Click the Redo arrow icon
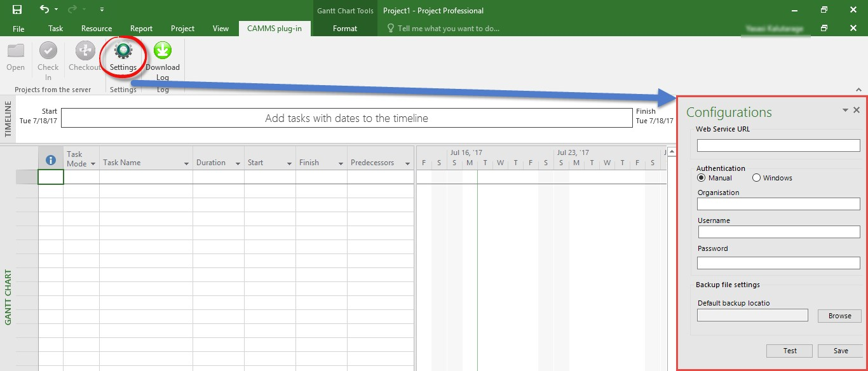This screenshot has height=371, width=868. click(71, 10)
